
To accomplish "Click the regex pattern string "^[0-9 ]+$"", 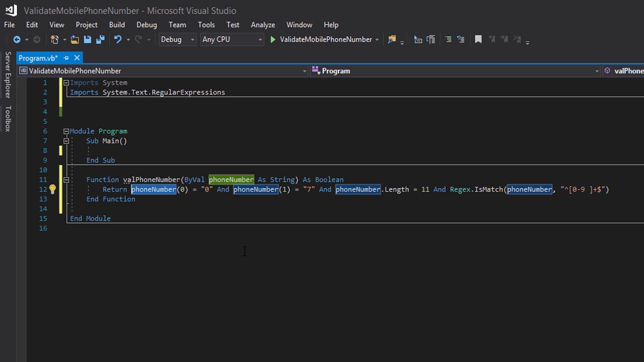I will pyautogui.click(x=583, y=190).
